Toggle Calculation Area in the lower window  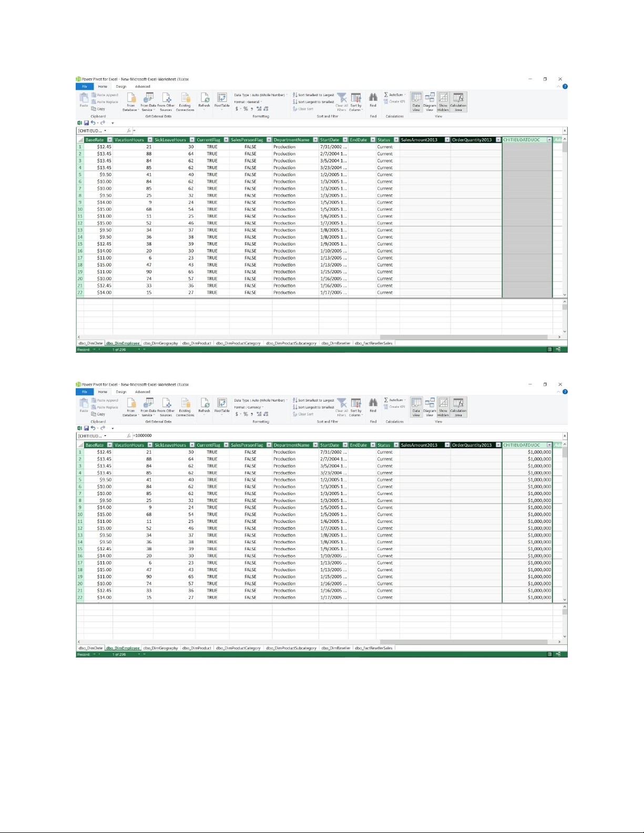point(458,404)
